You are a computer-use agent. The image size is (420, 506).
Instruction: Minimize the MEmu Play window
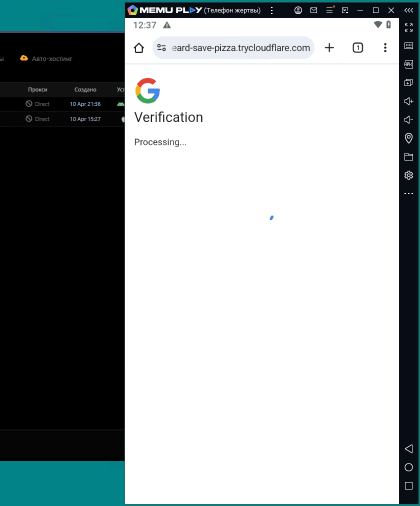pos(360,10)
